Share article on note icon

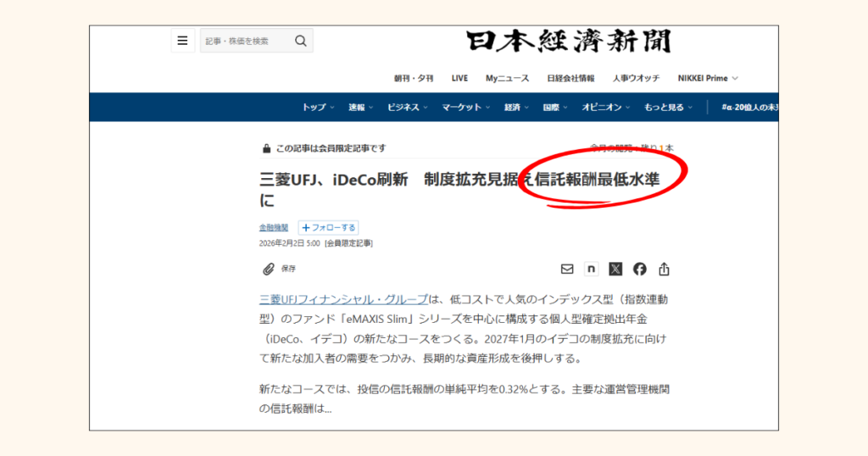591,269
